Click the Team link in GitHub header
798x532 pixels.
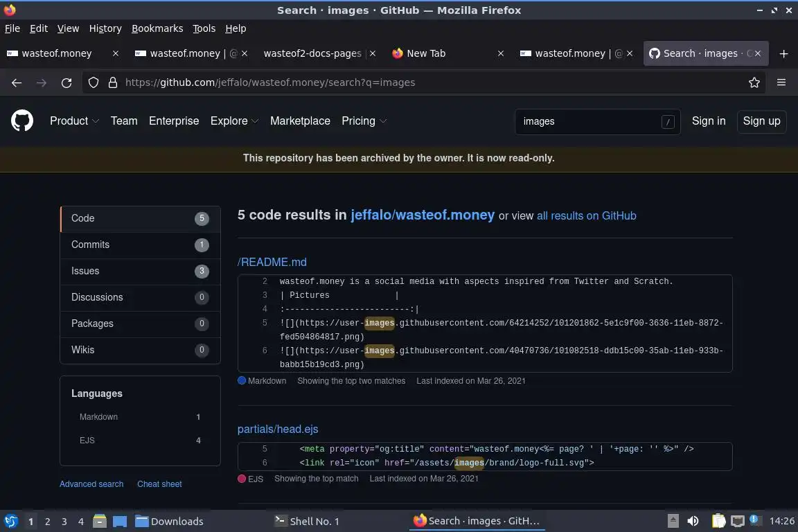pos(124,121)
